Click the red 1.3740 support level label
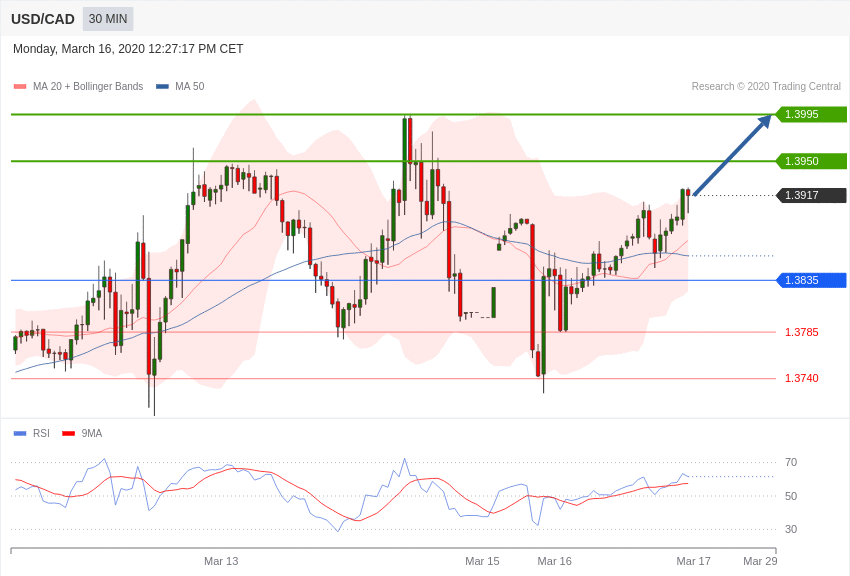This screenshot has height=576, width=850. click(801, 378)
